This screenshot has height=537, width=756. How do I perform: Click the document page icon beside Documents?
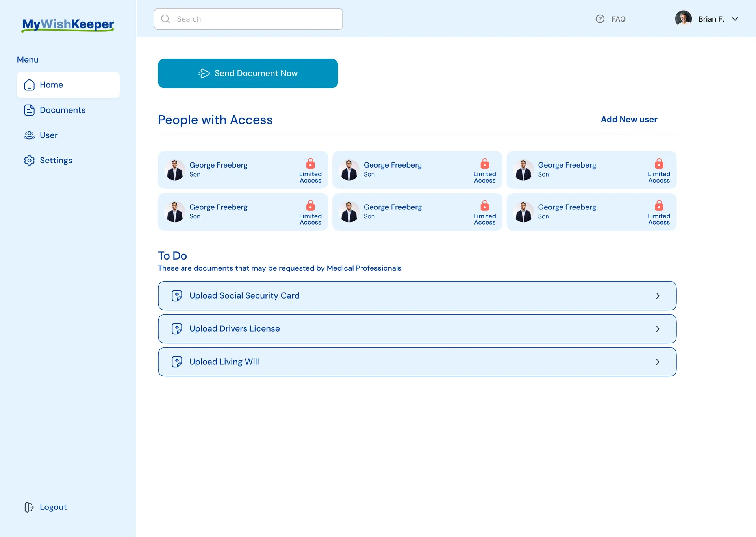tap(30, 110)
